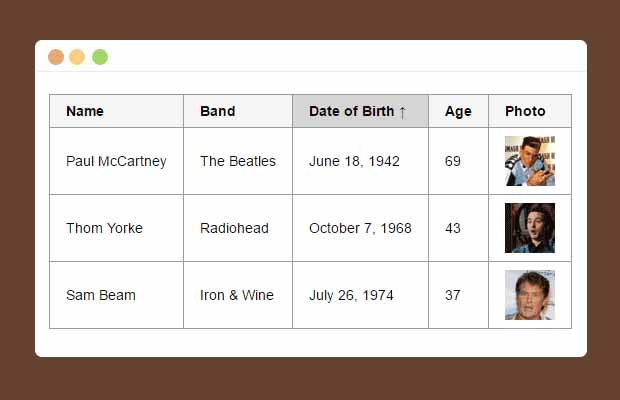Select the October 7, 1968 date cell
The width and height of the screenshot is (620, 400).
point(361,228)
